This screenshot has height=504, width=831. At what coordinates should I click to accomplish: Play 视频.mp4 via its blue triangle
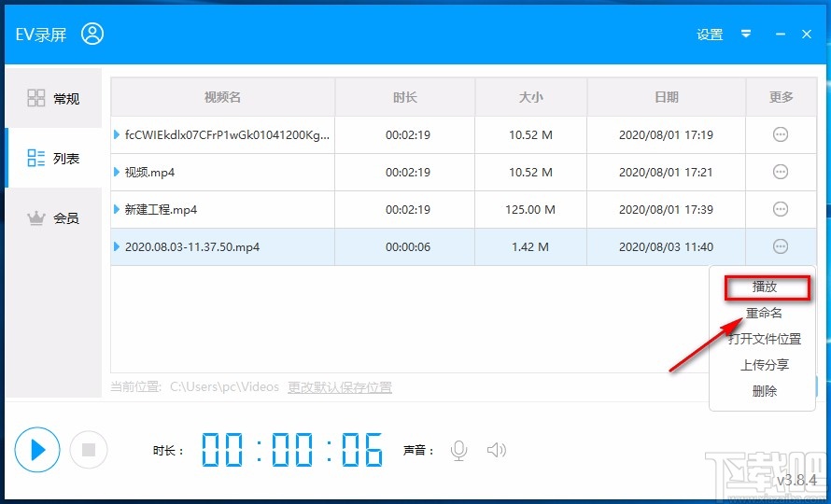(x=117, y=172)
